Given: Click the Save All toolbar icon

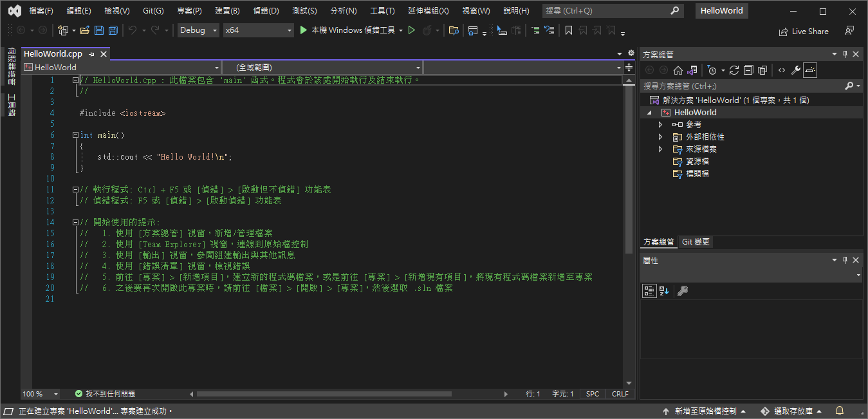Looking at the screenshot, I should pos(113,30).
